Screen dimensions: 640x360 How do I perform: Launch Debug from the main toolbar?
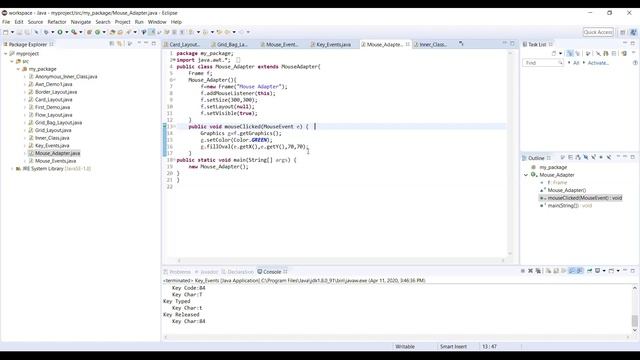pyautogui.click(x=46, y=32)
